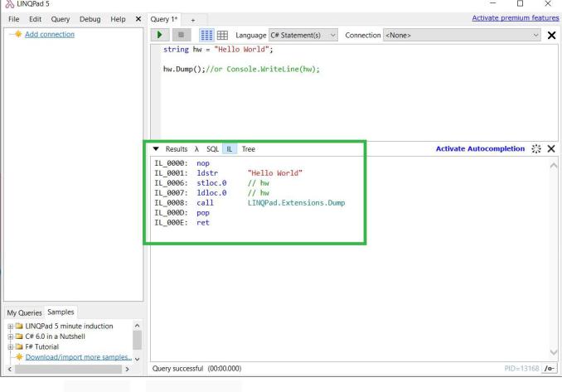Viewport: 562px width, 392px height.
Task: Switch to the Tree tab
Action: (249, 149)
